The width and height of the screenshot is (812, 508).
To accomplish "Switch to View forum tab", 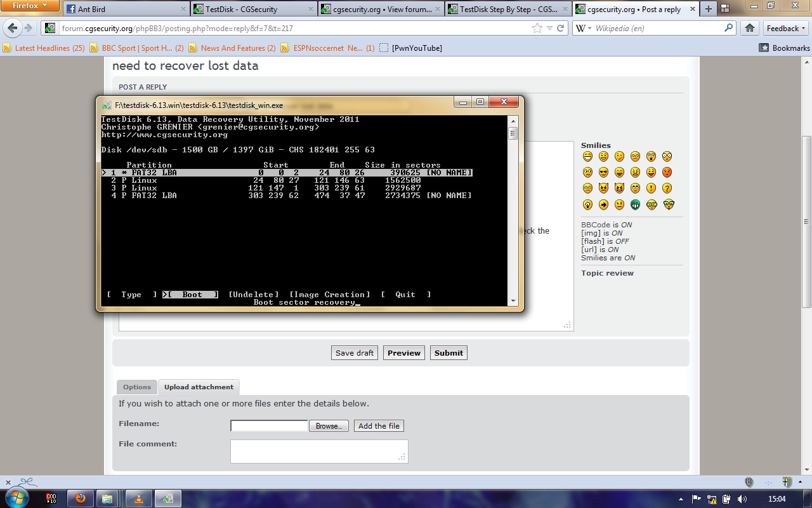I will point(381,10).
